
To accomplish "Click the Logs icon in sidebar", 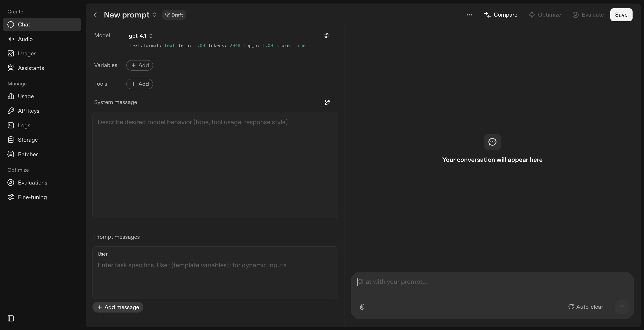I will (11, 125).
